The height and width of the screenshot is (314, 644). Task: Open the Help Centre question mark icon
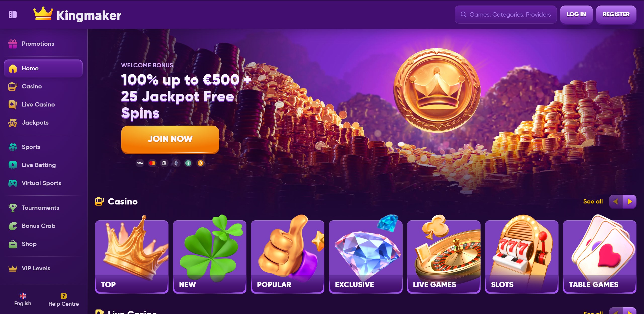coord(64,296)
